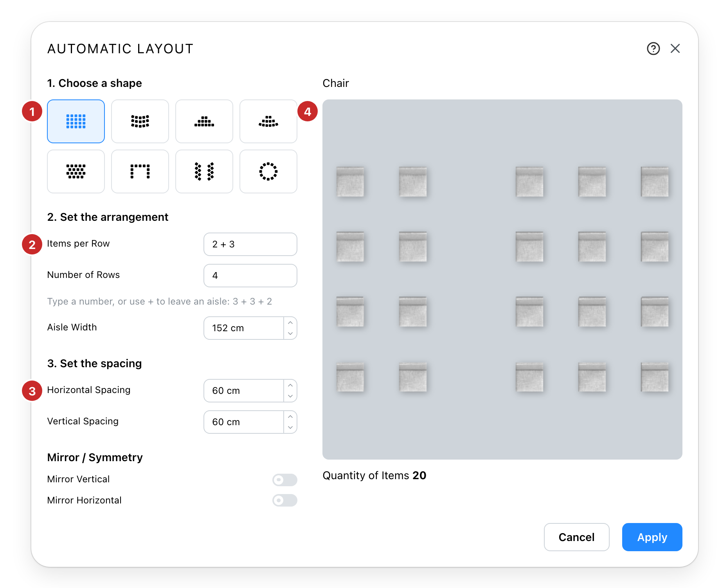The image size is (720, 588).
Task: Open help with the question mark icon
Action: (653, 49)
